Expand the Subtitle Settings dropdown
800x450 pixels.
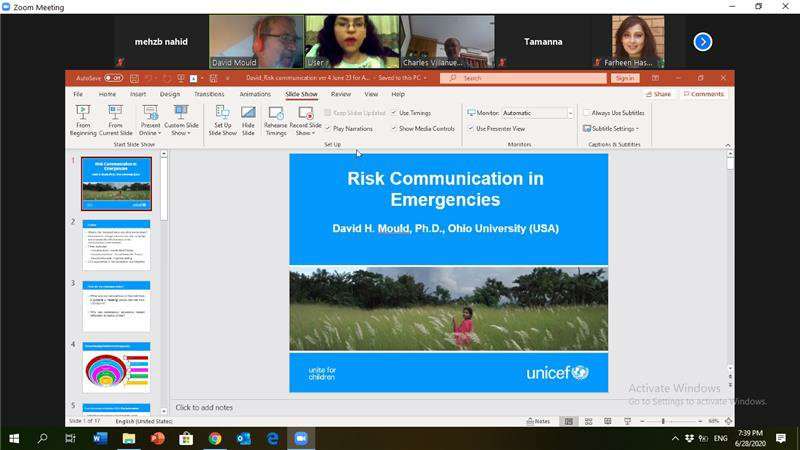(611, 128)
